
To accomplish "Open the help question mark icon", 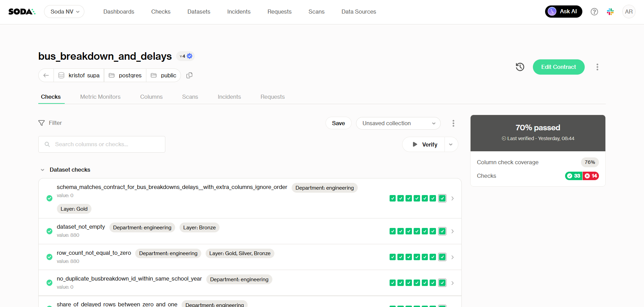I will 594,12.
